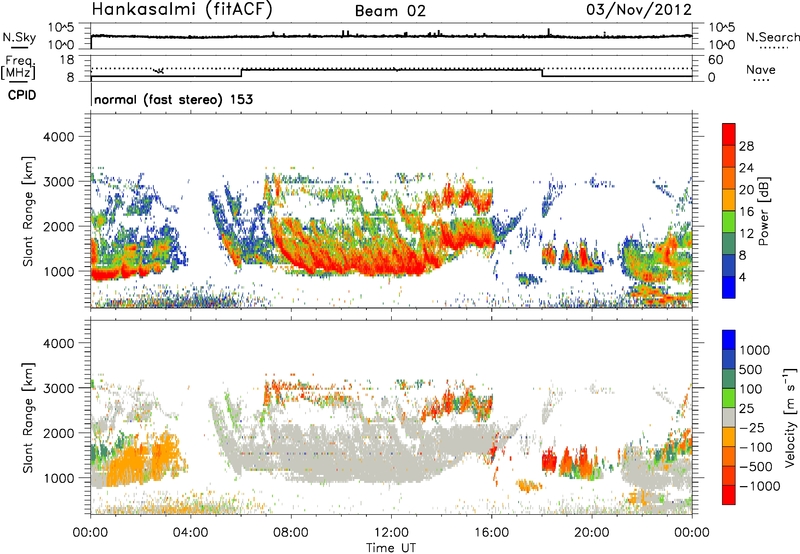Image resolution: width=800 pixels, height=554 pixels.
Task: Click the Slant Range label of power panel
Action: pos(28,211)
